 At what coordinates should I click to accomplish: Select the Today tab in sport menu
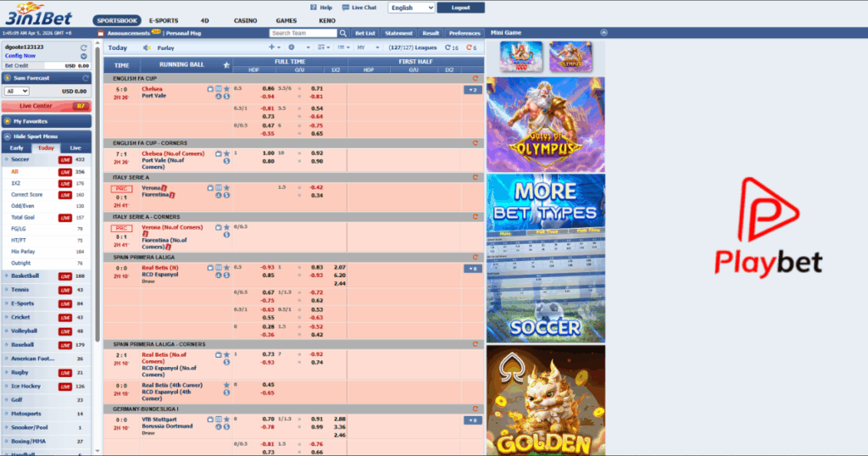click(46, 148)
